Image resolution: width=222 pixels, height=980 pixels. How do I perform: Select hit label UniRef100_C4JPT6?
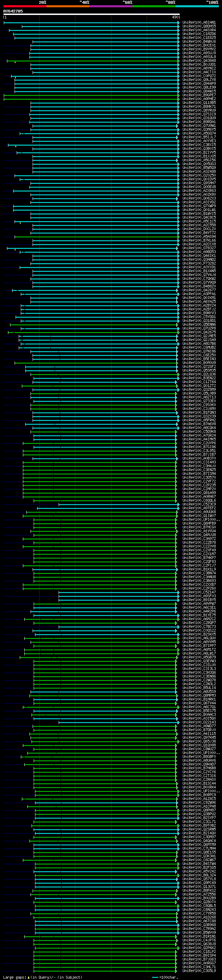click(199, 940)
